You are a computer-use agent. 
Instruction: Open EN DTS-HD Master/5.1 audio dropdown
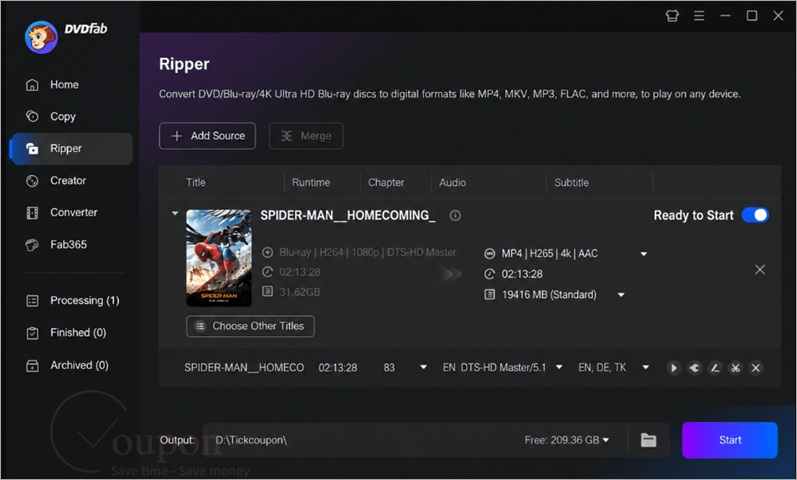pos(559,367)
